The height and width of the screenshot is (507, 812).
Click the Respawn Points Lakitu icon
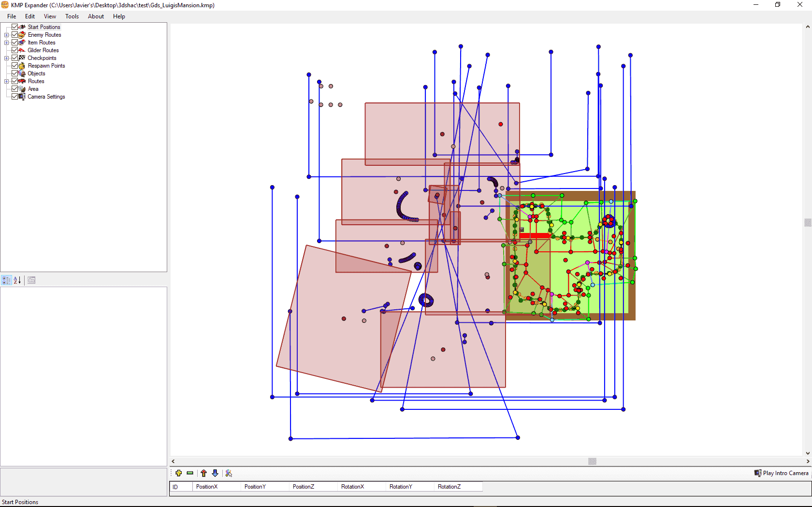click(x=22, y=66)
